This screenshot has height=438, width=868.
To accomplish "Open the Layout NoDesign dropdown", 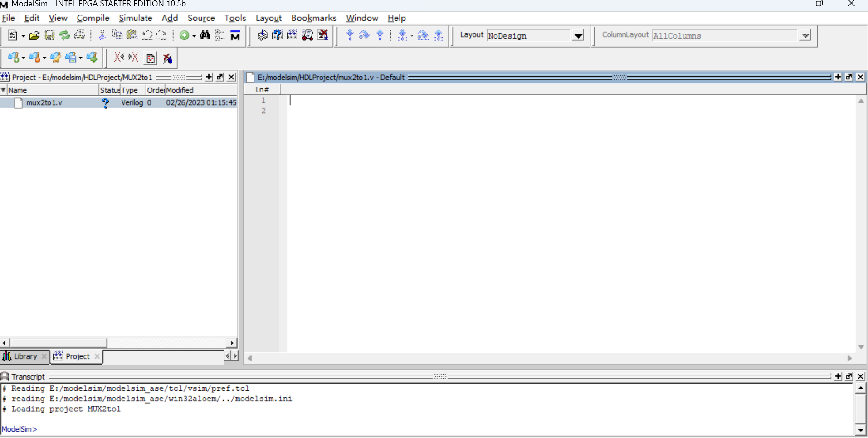I will pos(578,35).
